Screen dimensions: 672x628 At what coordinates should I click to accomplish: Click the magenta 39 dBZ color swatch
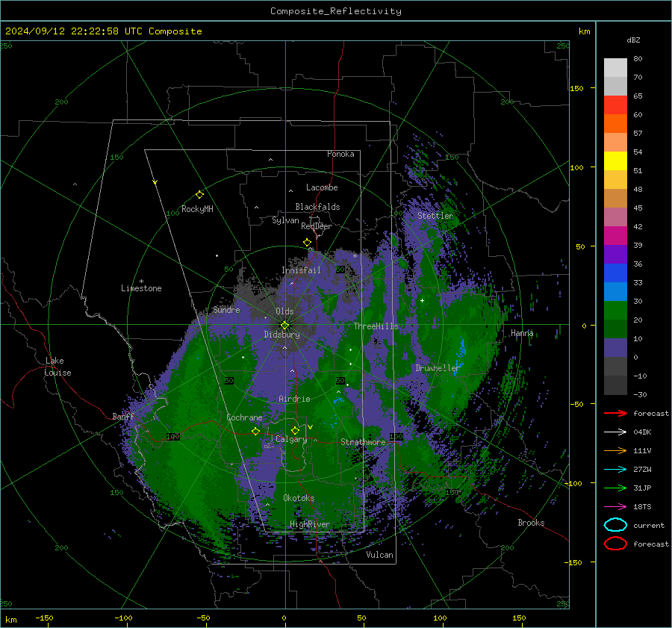click(x=615, y=236)
